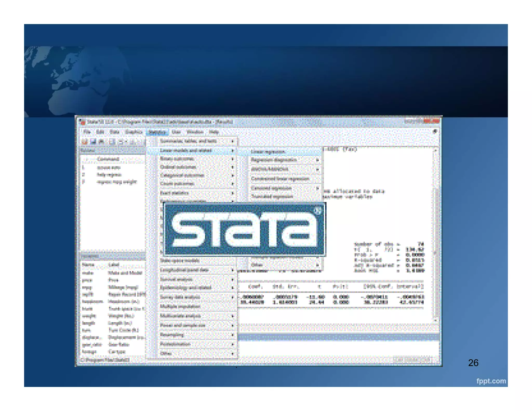This screenshot has width=532, height=411.
Task: Open the Help menu
Action: click(x=214, y=132)
